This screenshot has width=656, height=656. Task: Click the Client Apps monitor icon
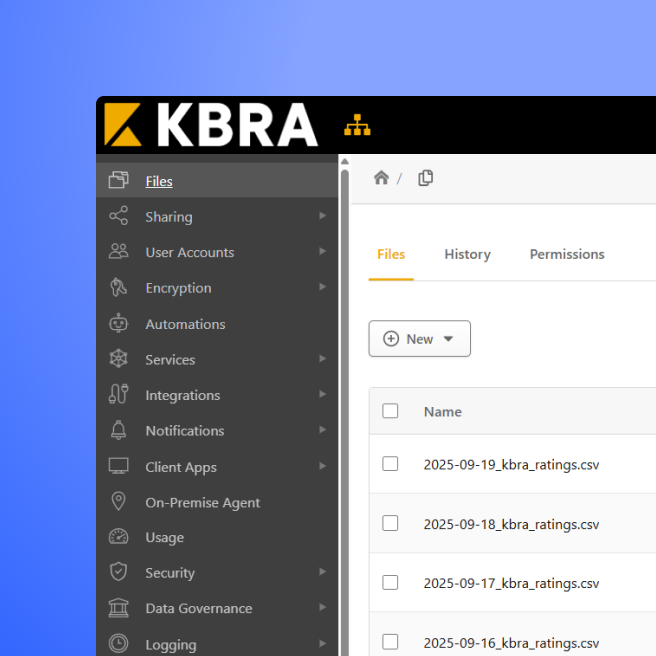(x=118, y=466)
